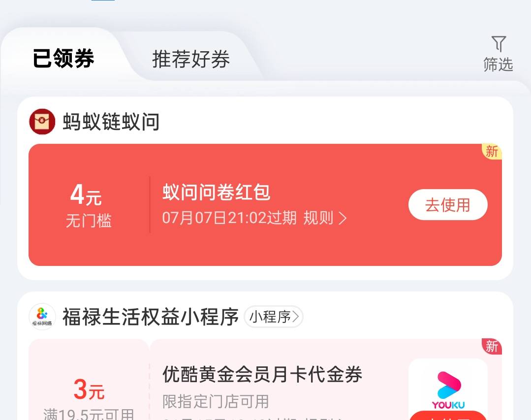Switch to the 推荐好券 tab

[191, 59]
